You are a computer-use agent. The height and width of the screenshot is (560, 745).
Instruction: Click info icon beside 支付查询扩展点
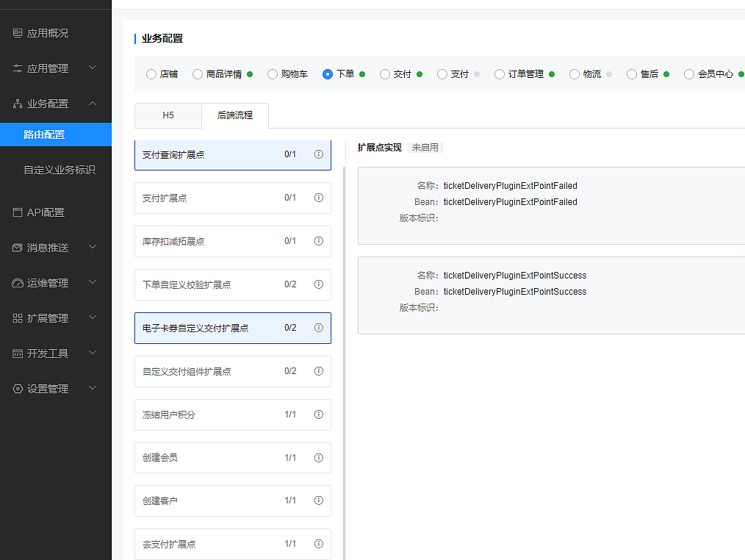coord(319,154)
